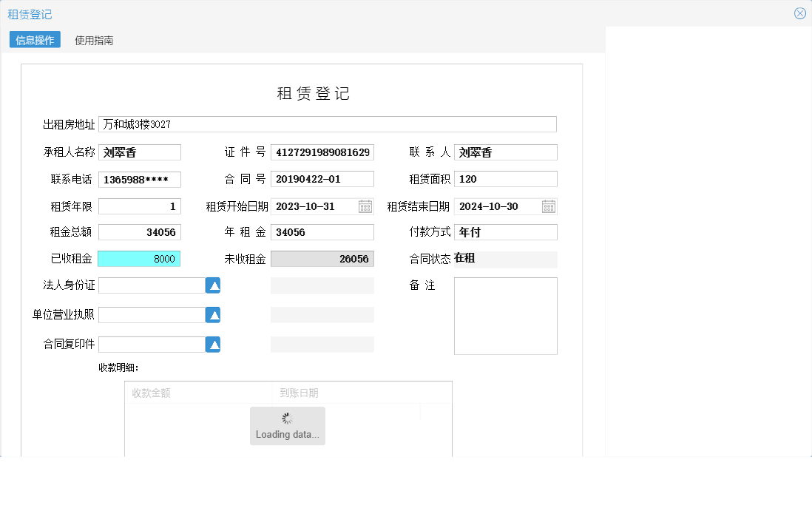Open the calendar for 租赁结束日期
This screenshot has width=812, height=508.
(548, 206)
